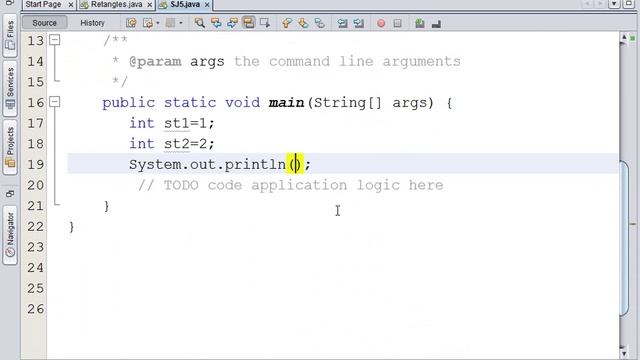Image resolution: width=640 pixels, height=360 pixels.
Task: Stop macro recording icon
Action: pyautogui.click(x=397, y=23)
